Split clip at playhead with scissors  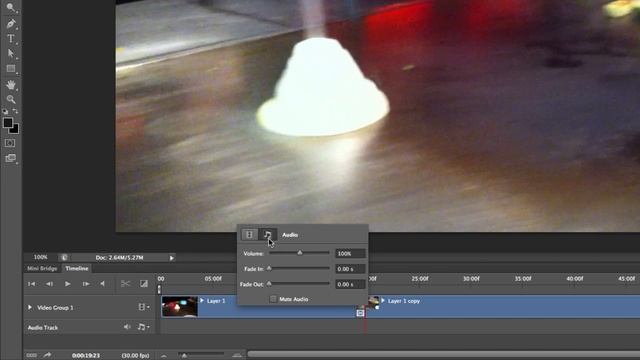click(x=125, y=283)
